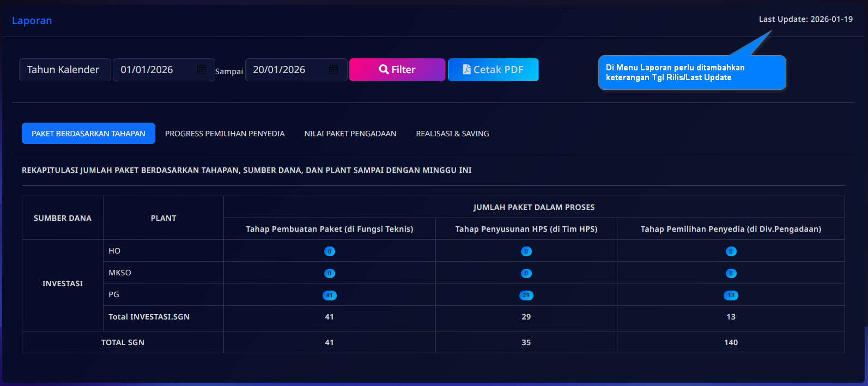
Task: Open the end date calendar picker icon
Action: [333, 70]
